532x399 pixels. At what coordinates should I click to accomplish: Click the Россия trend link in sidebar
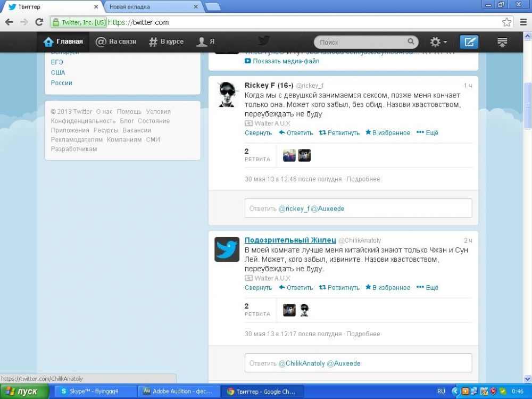click(x=61, y=83)
